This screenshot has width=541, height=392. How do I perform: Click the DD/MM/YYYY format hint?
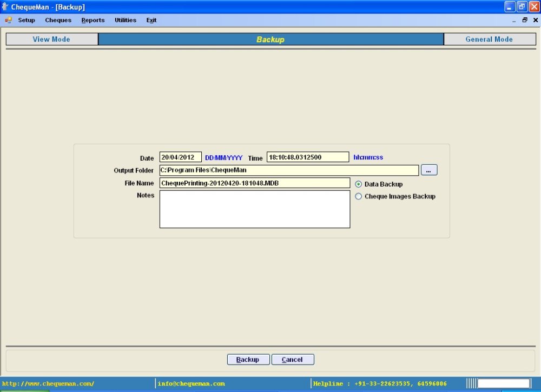(223, 158)
